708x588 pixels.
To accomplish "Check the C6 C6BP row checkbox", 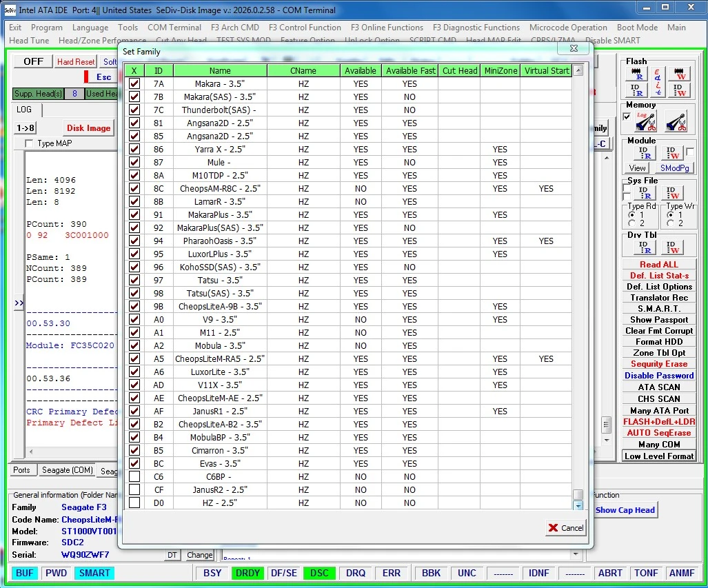I will point(134,476).
